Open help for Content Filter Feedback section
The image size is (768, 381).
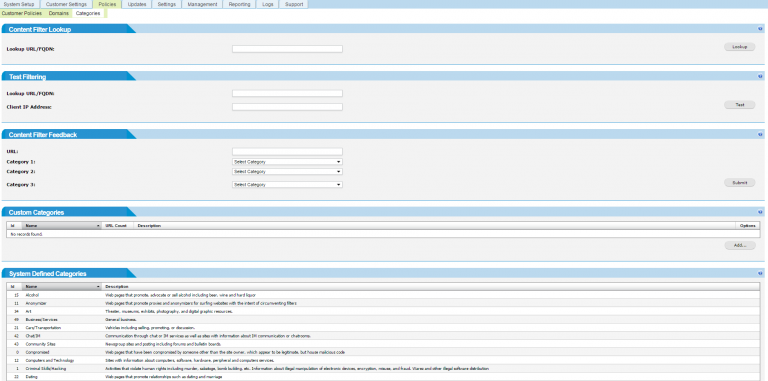tap(760, 135)
